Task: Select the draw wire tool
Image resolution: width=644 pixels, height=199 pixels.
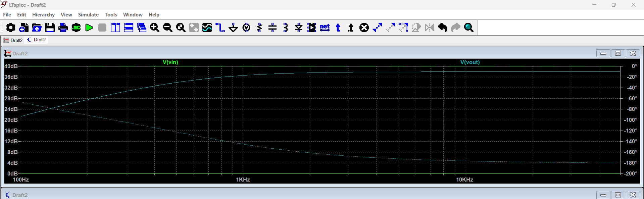Action: (x=220, y=28)
